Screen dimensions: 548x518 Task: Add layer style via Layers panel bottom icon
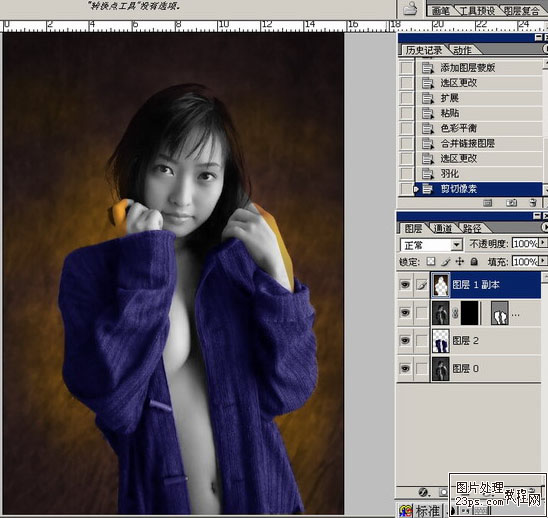click(424, 492)
